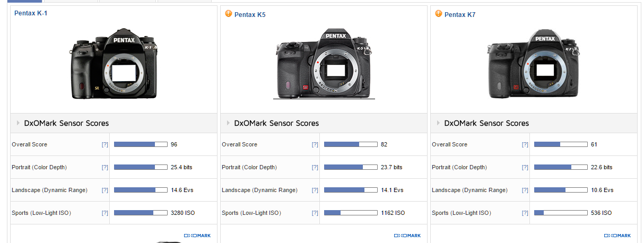Collapse DxOMark Sensor Scores for Pentax K5
The image size is (644, 243).
(229, 123)
